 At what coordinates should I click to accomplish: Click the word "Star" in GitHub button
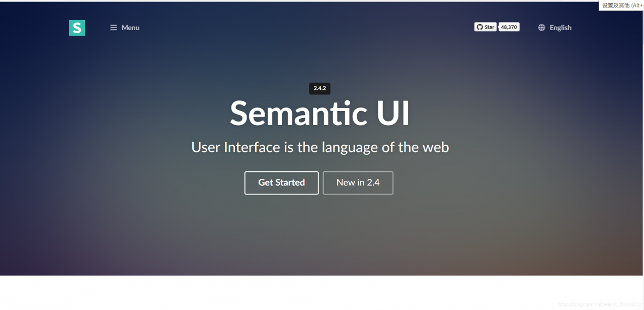(490, 27)
